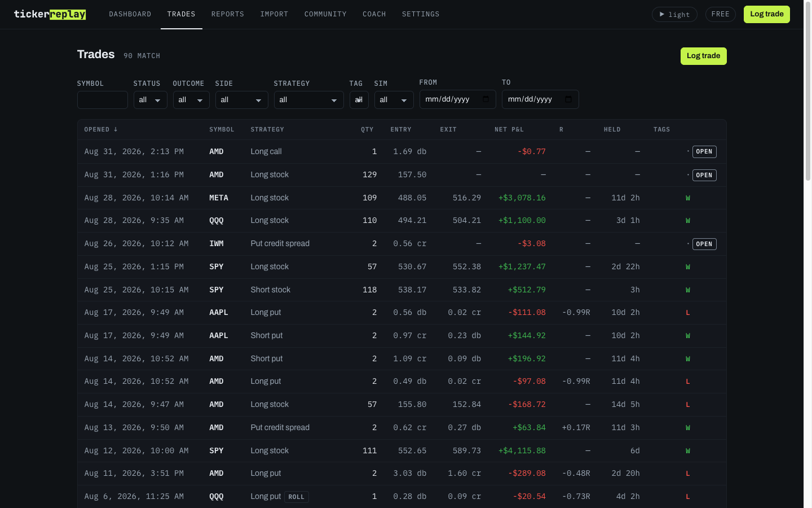Click the -$97.08 P&L value
The width and height of the screenshot is (812, 508).
coord(529,382)
